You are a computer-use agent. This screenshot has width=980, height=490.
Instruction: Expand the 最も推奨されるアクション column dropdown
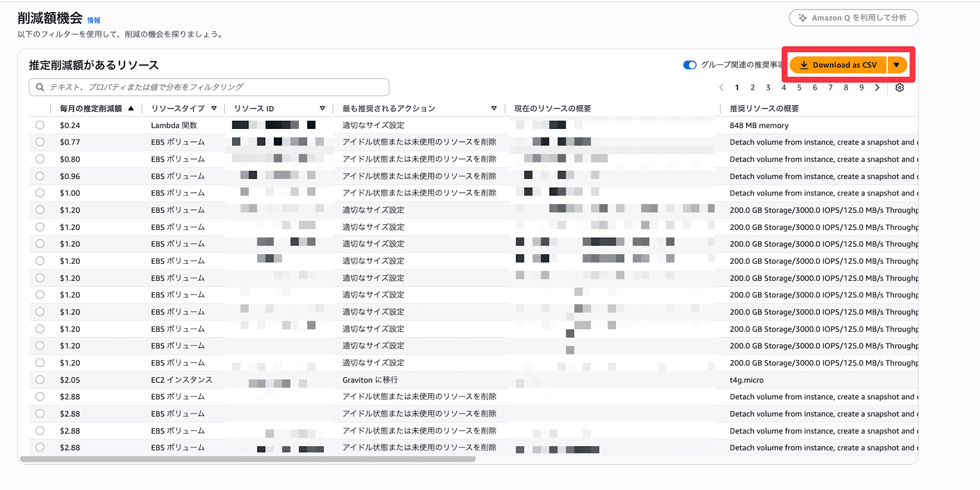click(x=494, y=108)
